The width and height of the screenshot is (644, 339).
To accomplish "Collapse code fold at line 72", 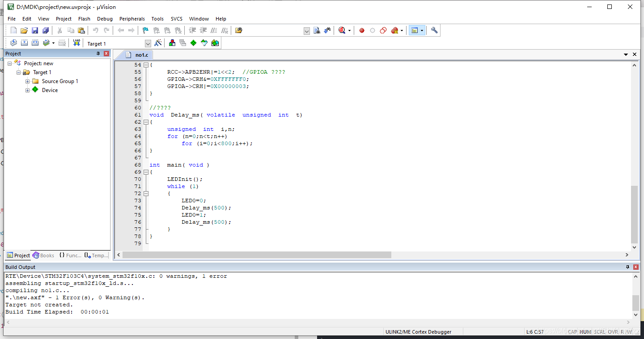I will (146, 193).
